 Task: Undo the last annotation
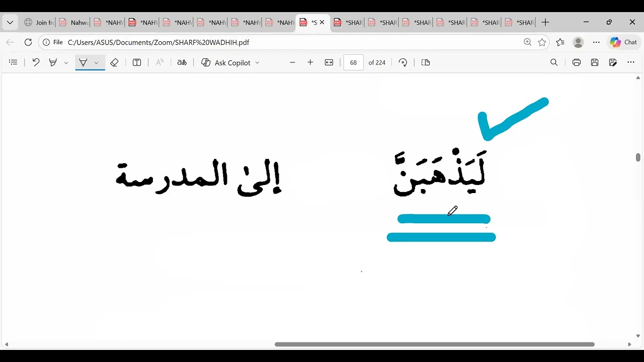tap(36, 62)
